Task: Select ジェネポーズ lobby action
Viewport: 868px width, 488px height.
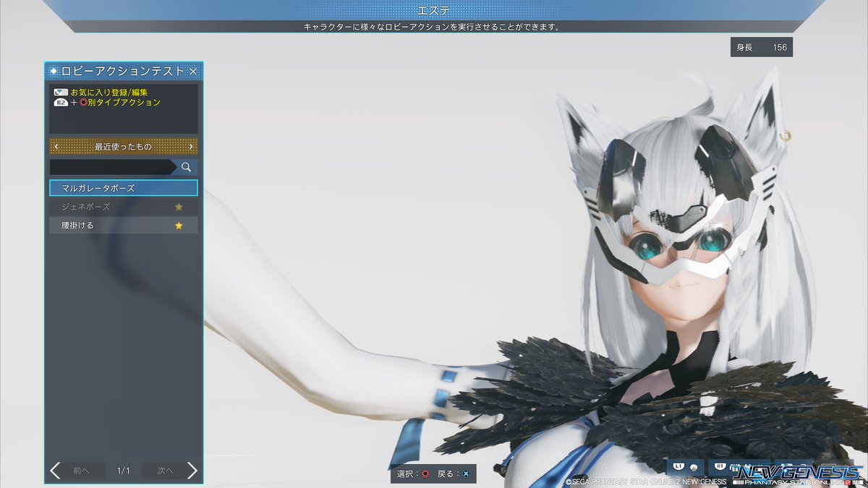Action: pos(124,207)
